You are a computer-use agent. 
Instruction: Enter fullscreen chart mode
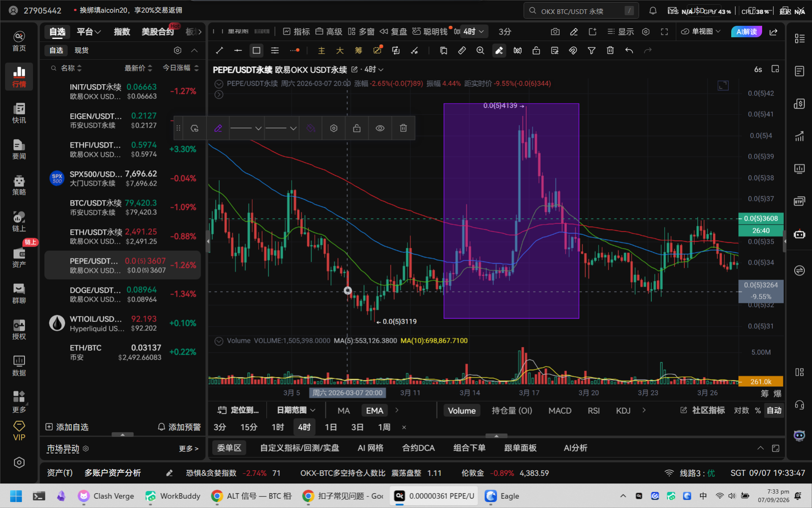664,32
